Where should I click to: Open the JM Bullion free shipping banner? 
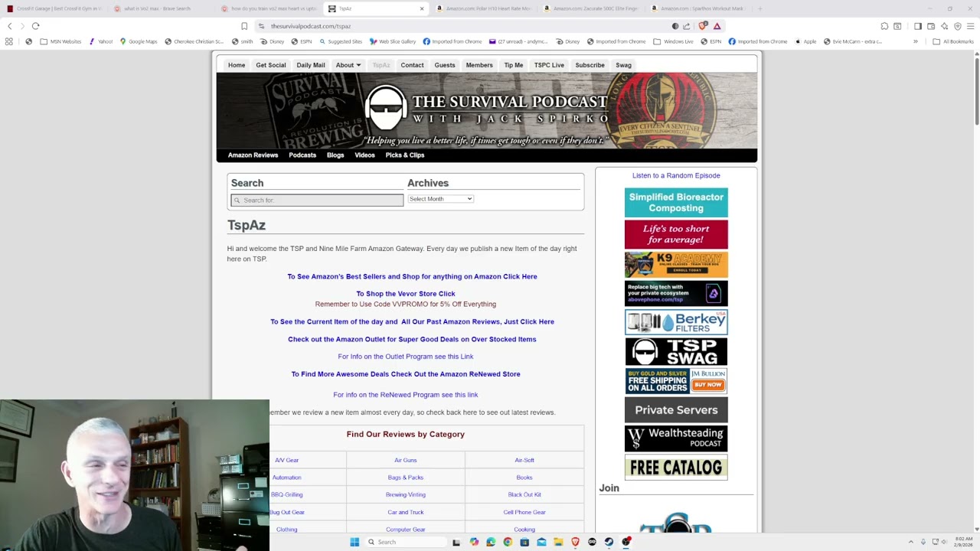(676, 381)
